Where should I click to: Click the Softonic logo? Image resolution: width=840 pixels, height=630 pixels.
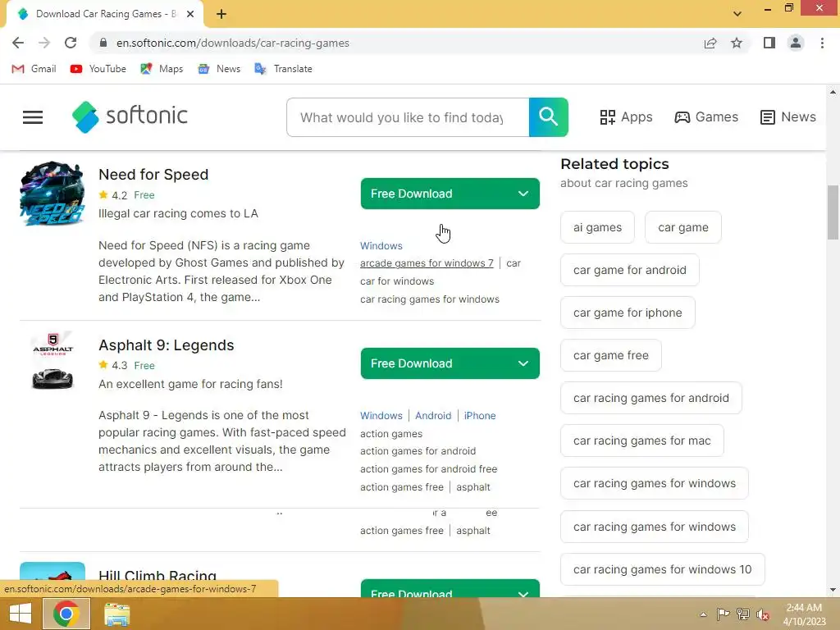pyautogui.click(x=130, y=116)
